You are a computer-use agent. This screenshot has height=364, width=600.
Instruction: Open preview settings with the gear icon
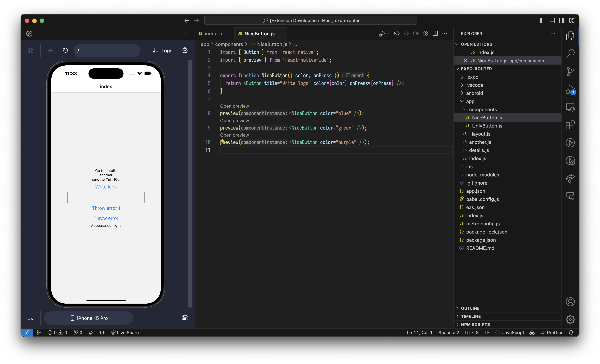[185, 50]
